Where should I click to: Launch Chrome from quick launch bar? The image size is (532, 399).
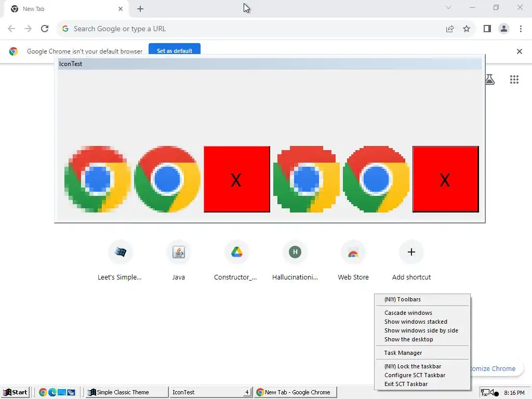click(43, 392)
